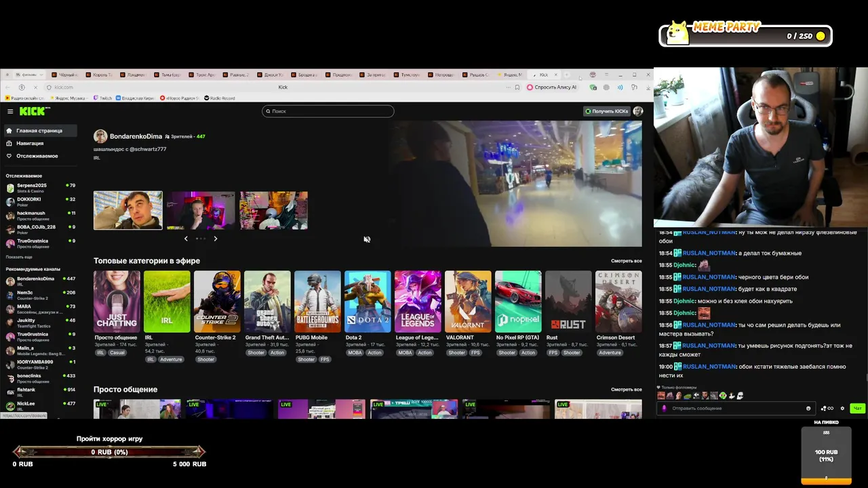868x488 pixels.
Task: Open the No Pixel RP category card
Action: click(x=518, y=302)
